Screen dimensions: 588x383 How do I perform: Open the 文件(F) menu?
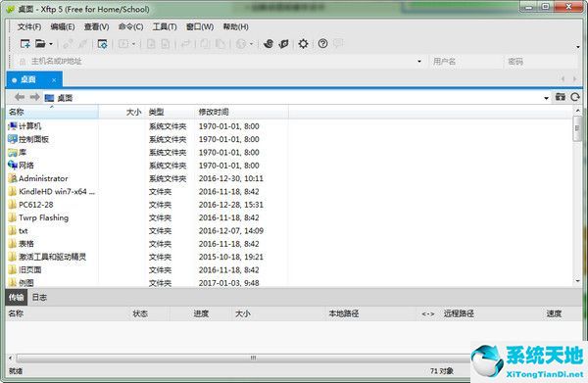tap(29, 26)
